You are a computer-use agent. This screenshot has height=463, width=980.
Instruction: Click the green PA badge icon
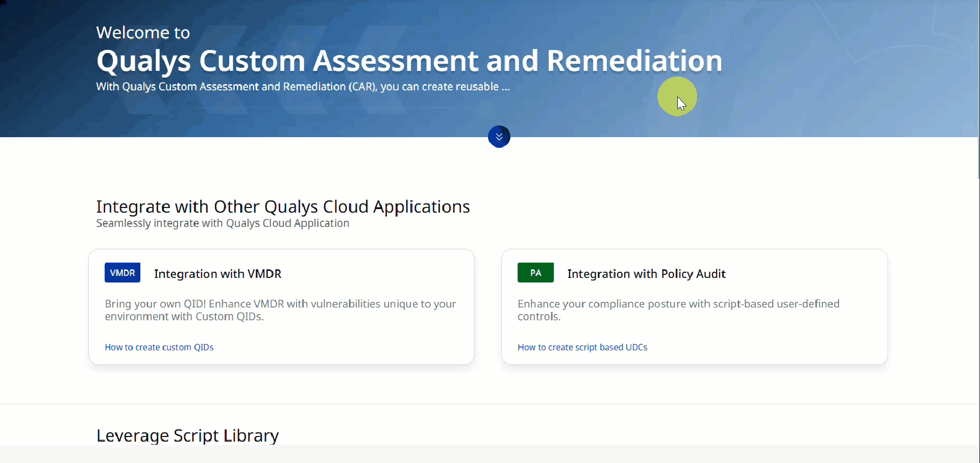(x=535, y=273)
